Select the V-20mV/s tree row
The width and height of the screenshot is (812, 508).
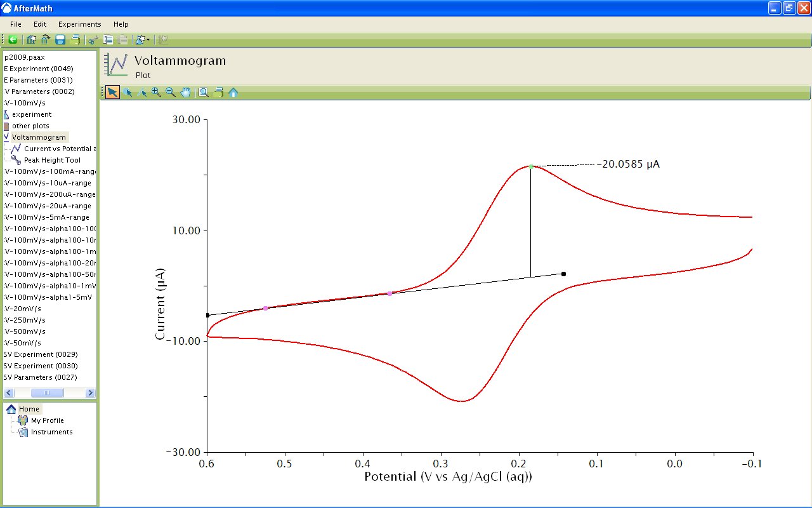point(22,309)
